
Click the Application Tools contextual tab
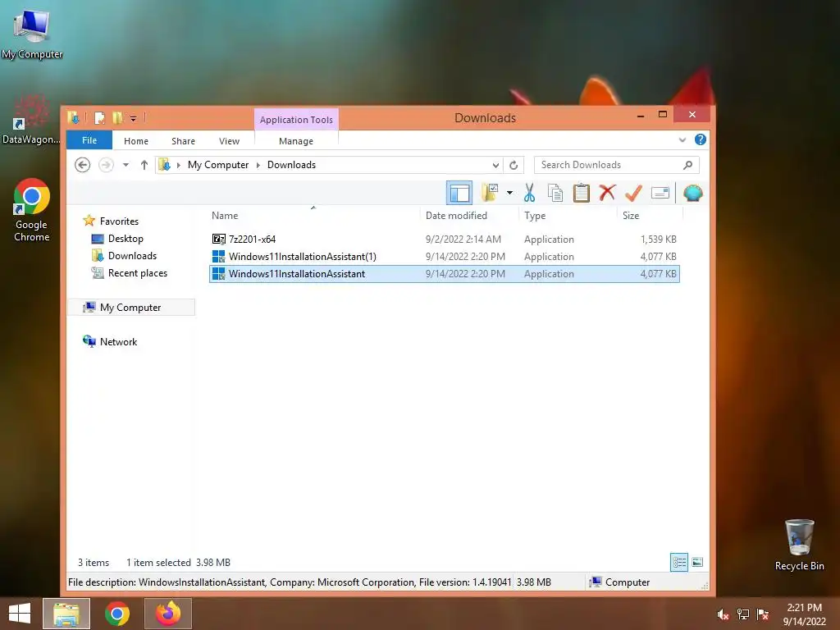coord(296,120)
